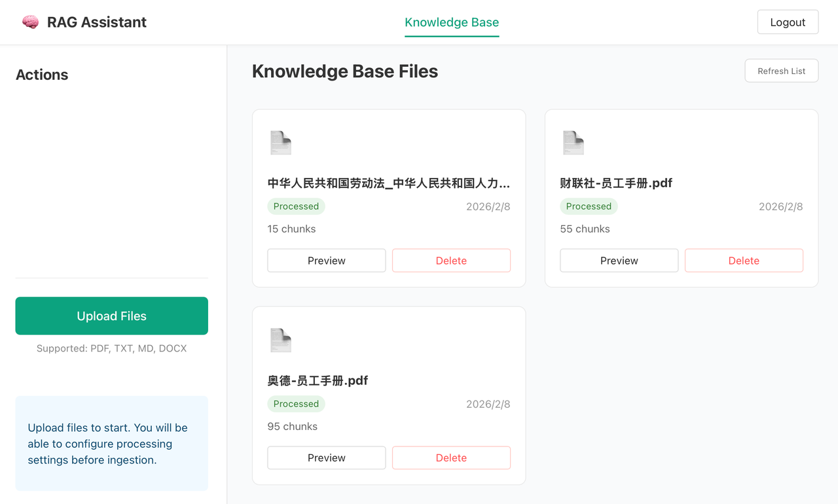This screenshot has height=504, width=838.
Task: Log out with the Logout button
Action: (x=788, y=22)
